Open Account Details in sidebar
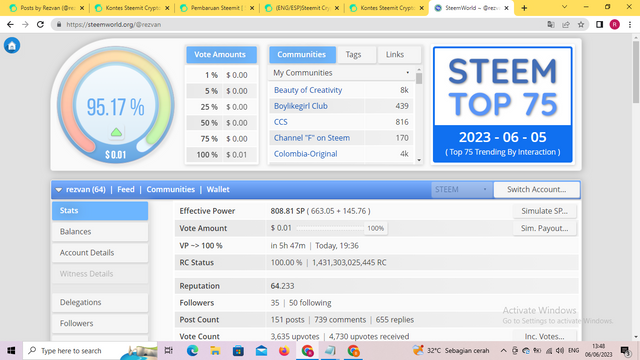The width and height of the screenshot is (640, 360). [100, 253]
